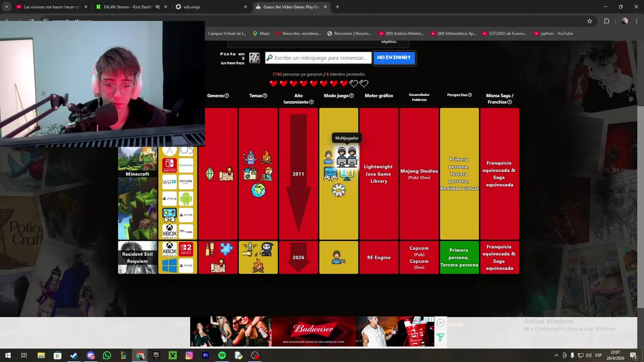Click the hint mystery block icon
Image resolution: width=644 pixels, height=362 pixels.
[x=255, y=58]
